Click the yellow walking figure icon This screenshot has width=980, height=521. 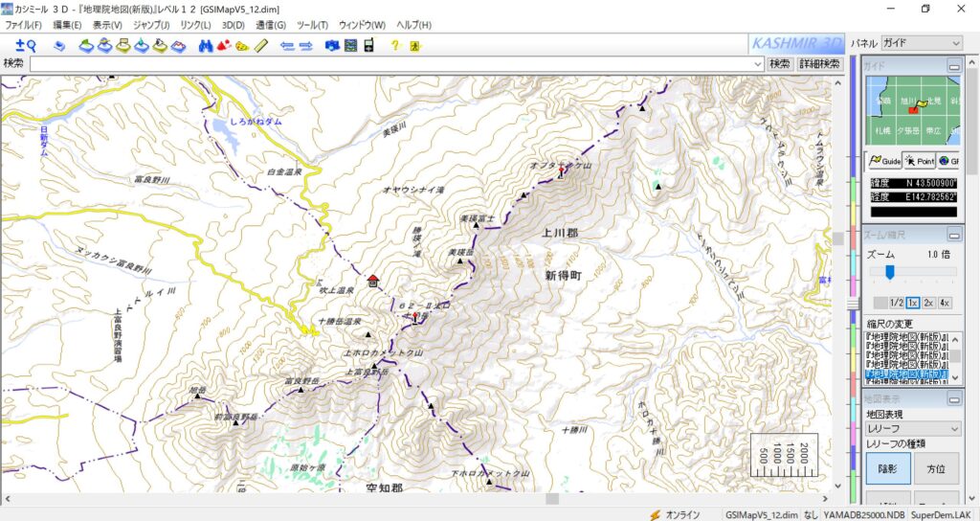(x=414, y=46)
